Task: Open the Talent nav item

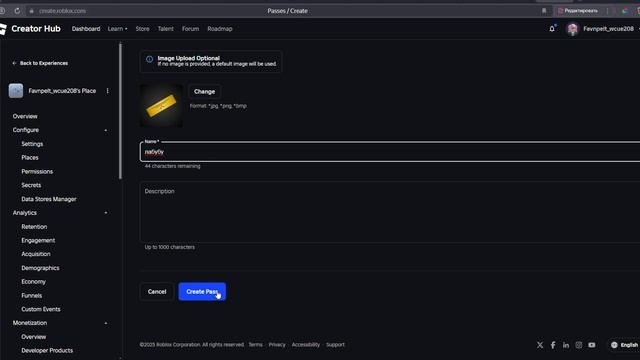Action: click(x=165, y=29)
